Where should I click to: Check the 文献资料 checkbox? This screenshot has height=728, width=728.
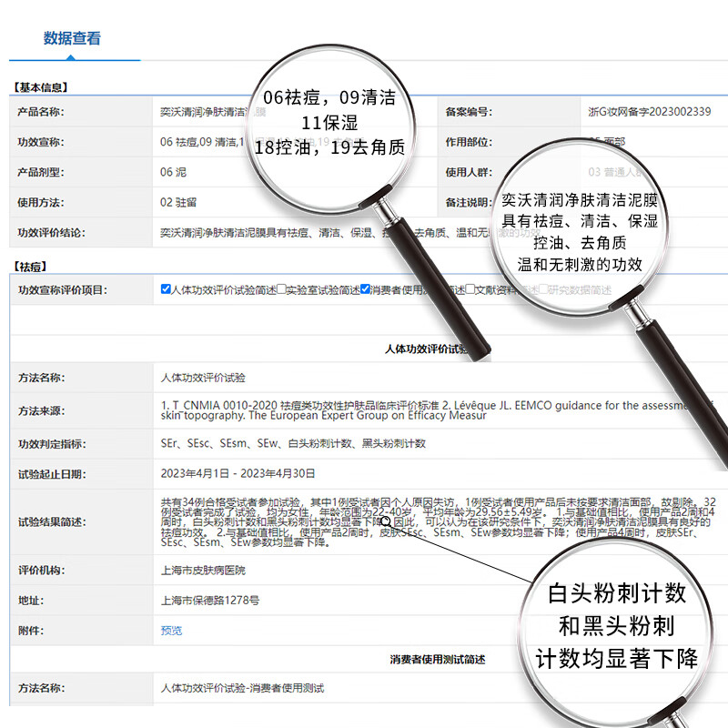(470, 289)
